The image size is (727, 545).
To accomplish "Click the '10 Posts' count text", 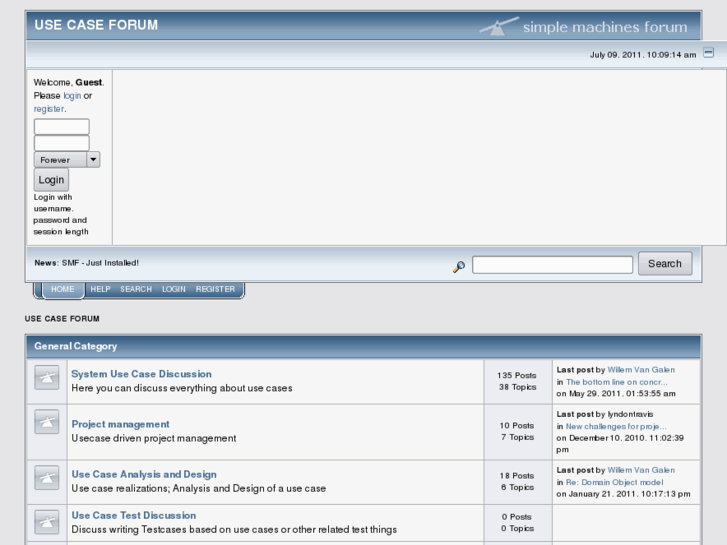I will coord(517,425).
